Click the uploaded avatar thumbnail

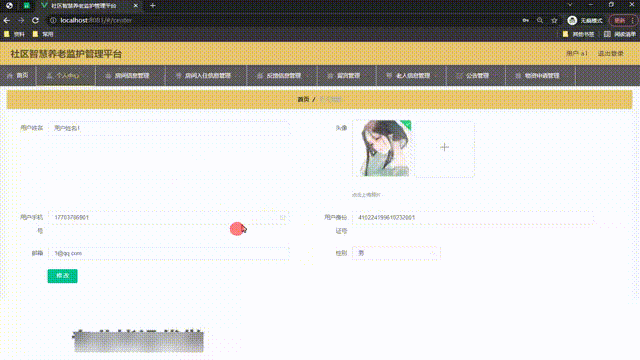pyautogui.click(x=383, y=148)
